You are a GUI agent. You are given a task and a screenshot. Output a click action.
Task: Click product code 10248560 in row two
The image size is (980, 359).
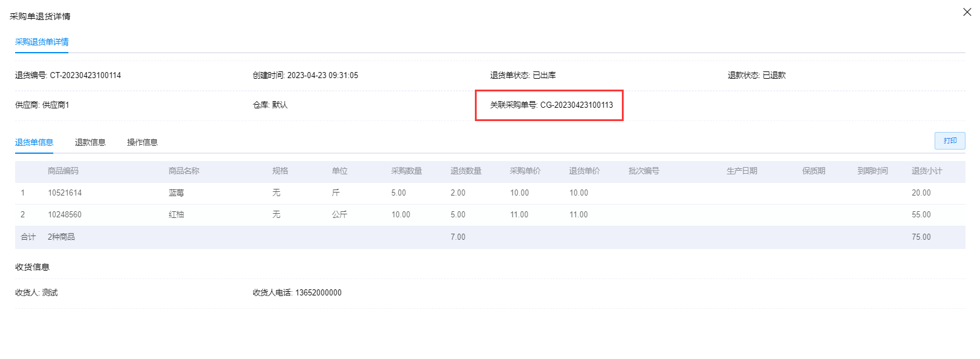[65, 214]
